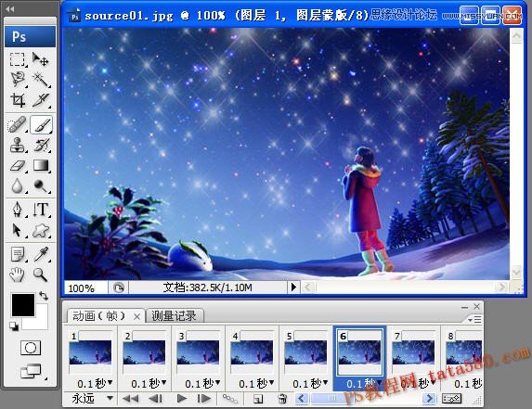Select the Gradient tool

click(x=41, y=166)
